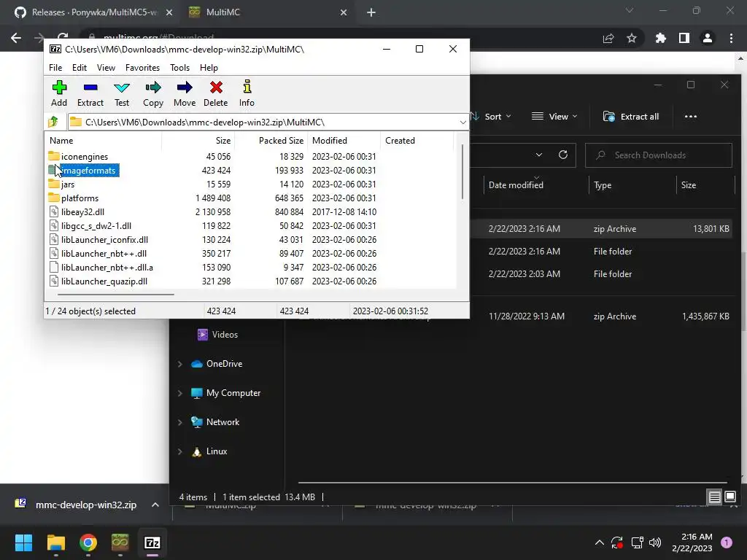Open Info in 7-Zip toolbar
The height and width of the screenshot is (560, 747).
point(247,93)
